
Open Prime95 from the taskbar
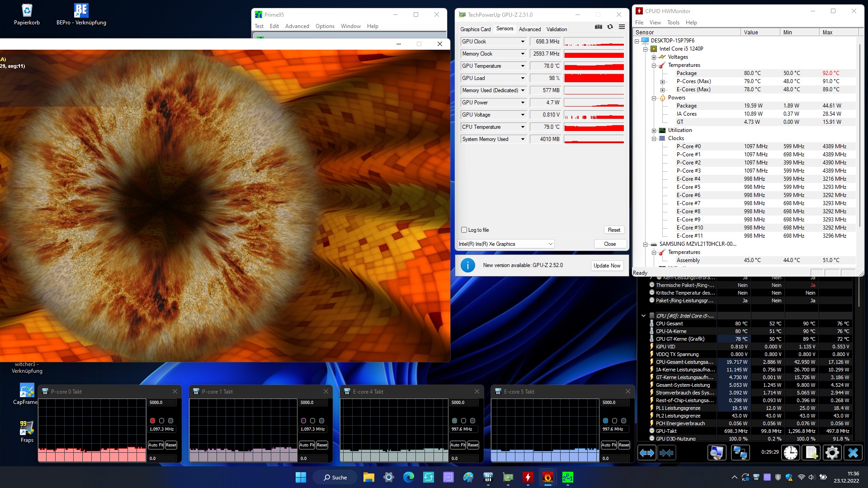[567, 477]
